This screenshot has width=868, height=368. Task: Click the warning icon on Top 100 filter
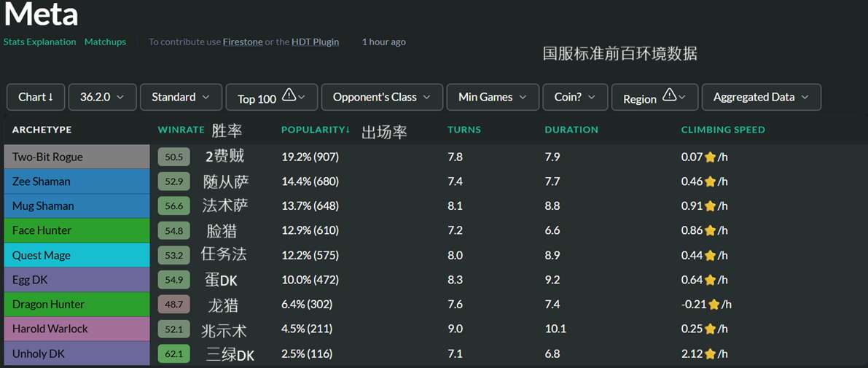click(x=289, y=95)
